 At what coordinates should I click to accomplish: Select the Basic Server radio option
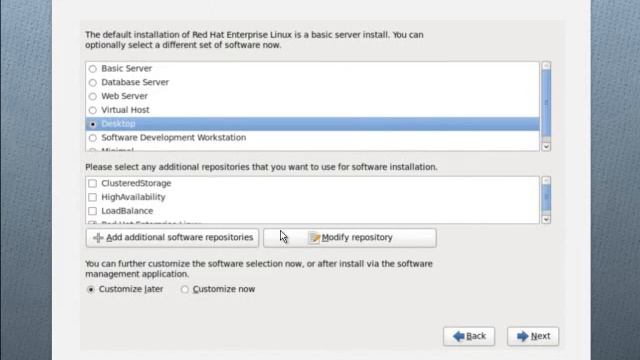[x=93, y=69]
